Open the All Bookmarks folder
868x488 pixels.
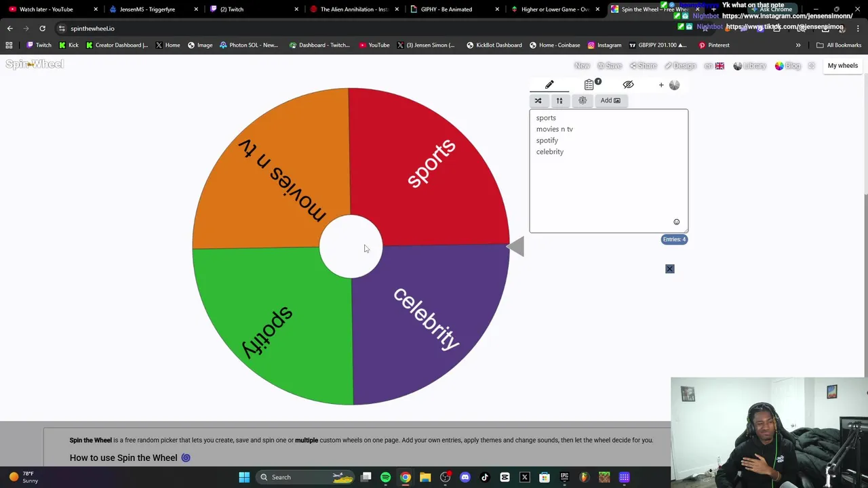pos(839,45)
